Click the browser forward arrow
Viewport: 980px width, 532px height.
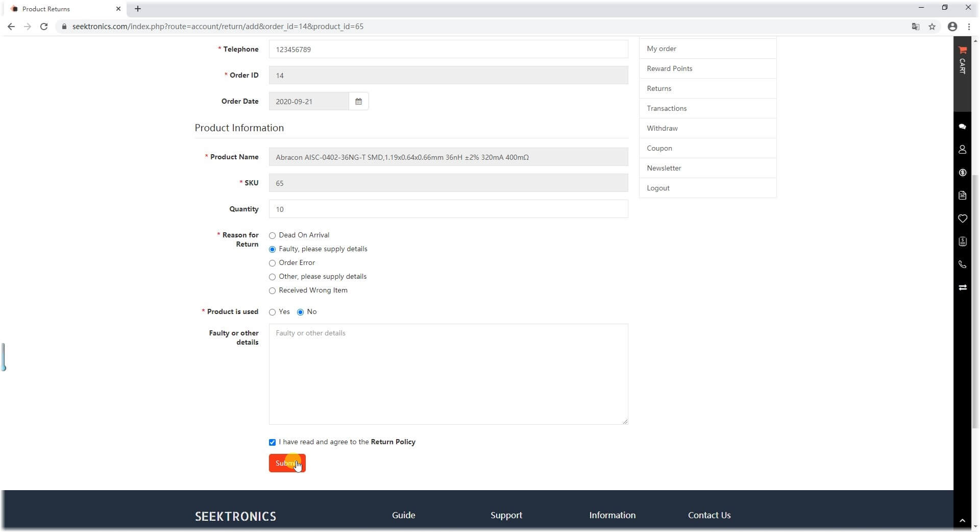[x=28, y=27]
